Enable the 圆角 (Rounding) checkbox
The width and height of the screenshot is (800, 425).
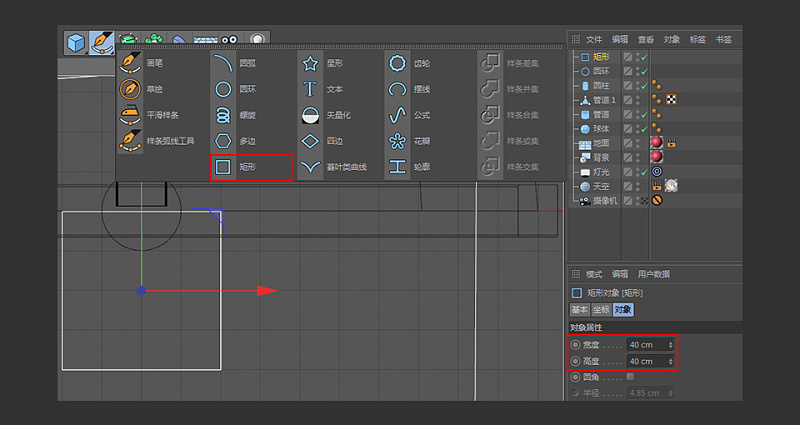pyautogui.click(x=629, y=377)
